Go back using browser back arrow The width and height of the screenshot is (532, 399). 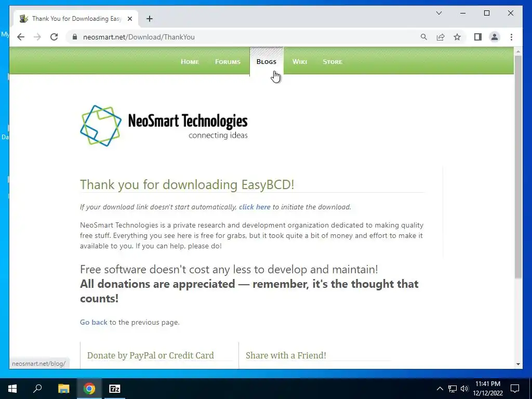pyautogui.click(x=21, y=37)
